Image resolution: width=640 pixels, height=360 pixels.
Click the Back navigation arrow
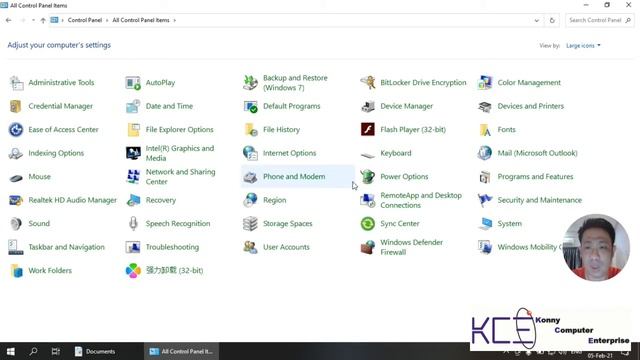pos(9,20)
